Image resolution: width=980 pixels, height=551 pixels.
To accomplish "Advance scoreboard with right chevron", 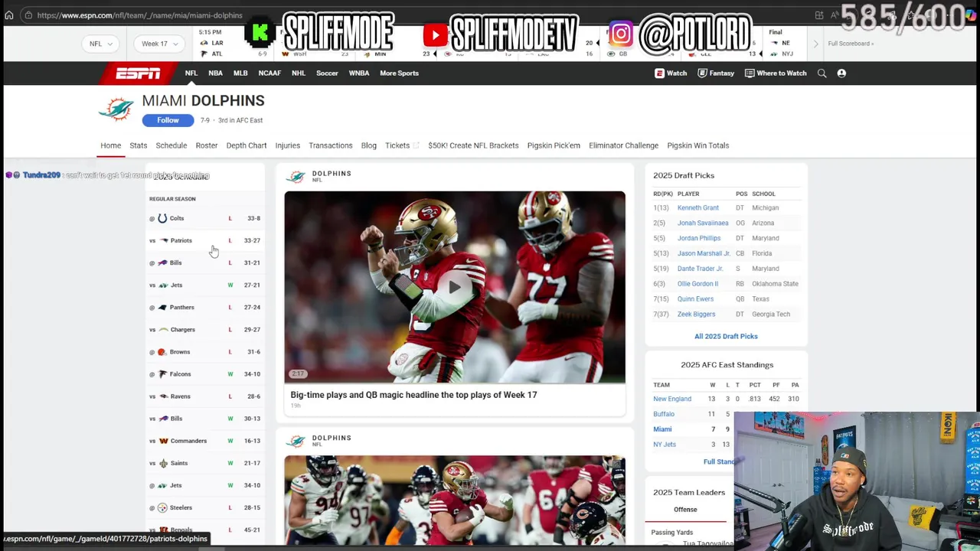I will click(815, 44).
